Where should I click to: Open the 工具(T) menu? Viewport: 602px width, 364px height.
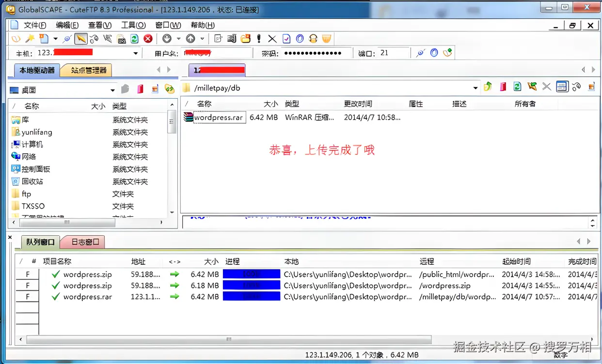point(132,25)
